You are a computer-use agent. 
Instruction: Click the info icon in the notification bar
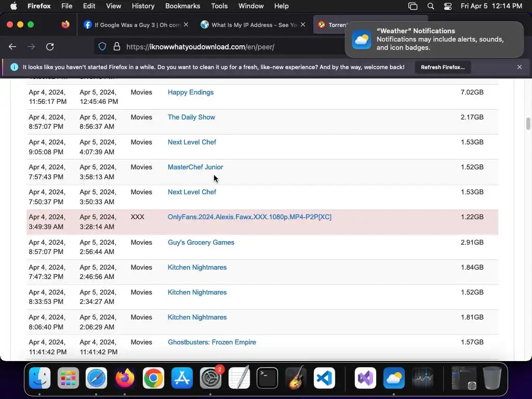click(14, 67)
